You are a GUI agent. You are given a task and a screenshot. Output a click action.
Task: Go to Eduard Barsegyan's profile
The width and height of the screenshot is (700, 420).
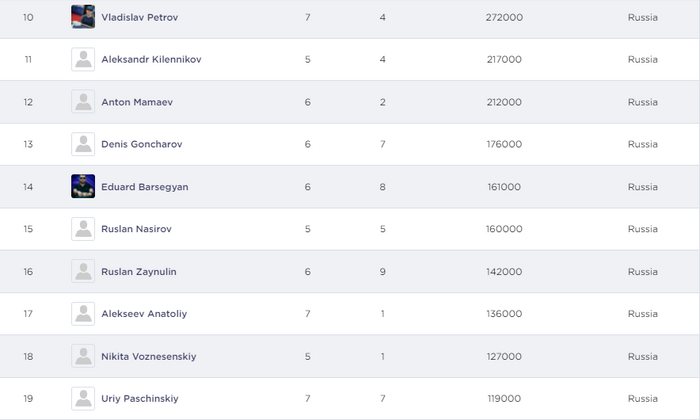[145, 187]
